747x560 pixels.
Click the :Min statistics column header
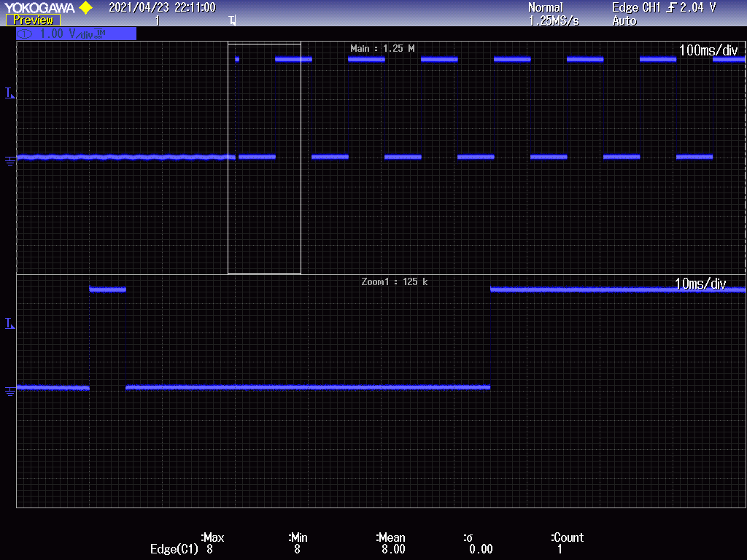[x=298, y=537]
